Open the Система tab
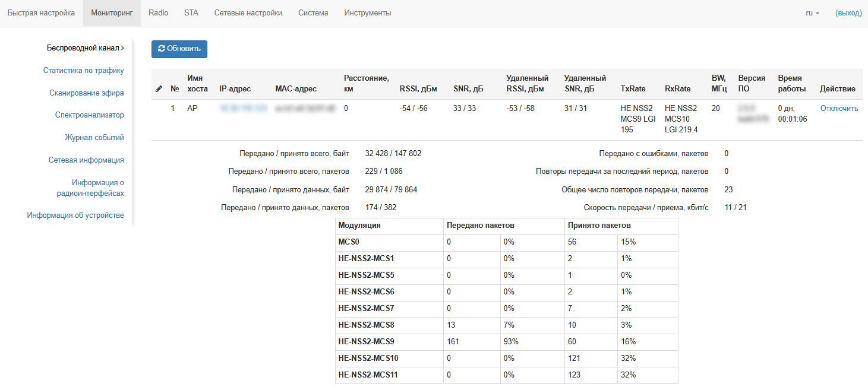Screen dimensions: 868x387 click(x=313, y=13)
